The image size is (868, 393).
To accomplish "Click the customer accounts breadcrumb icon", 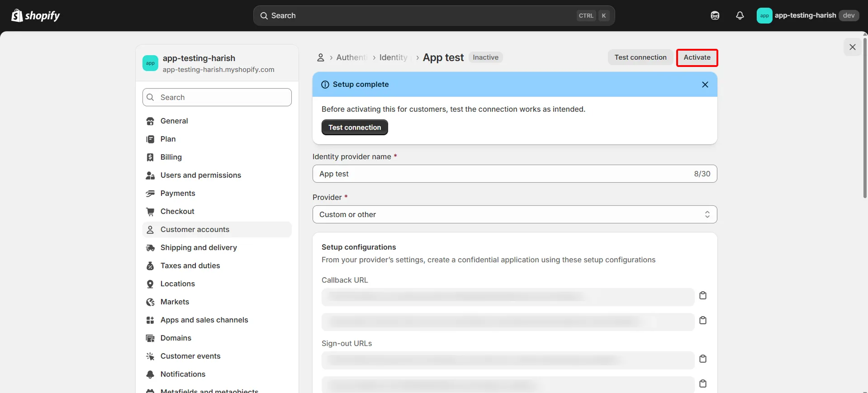I will point(321,57).
